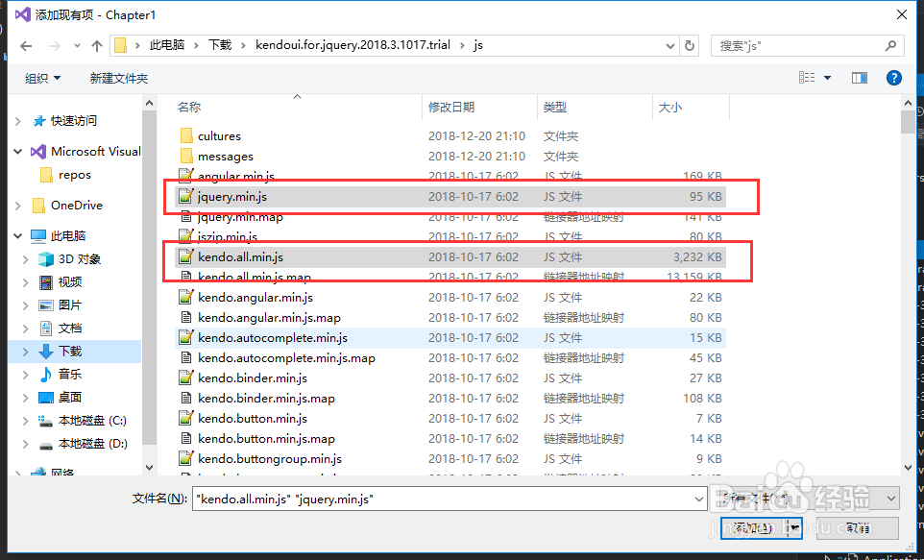Screen dimensions: 924x560
Task: Select the kendo.all.min.js file icon
Action: [186, 257]
